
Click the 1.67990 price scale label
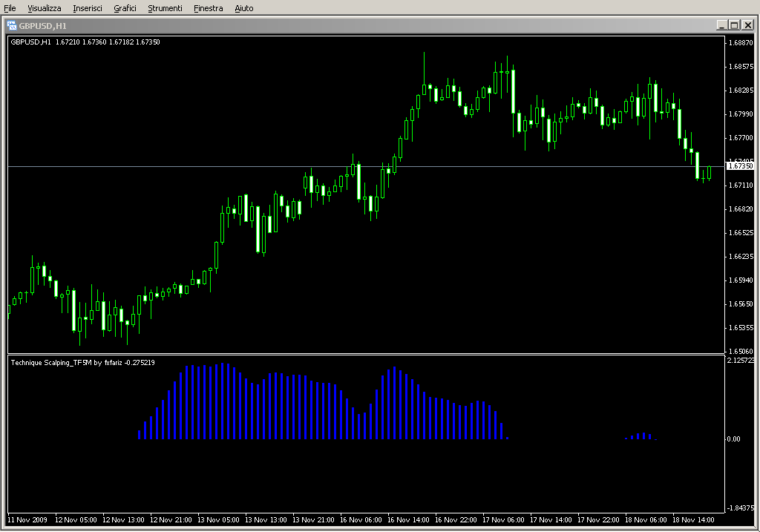coord(741,114)
